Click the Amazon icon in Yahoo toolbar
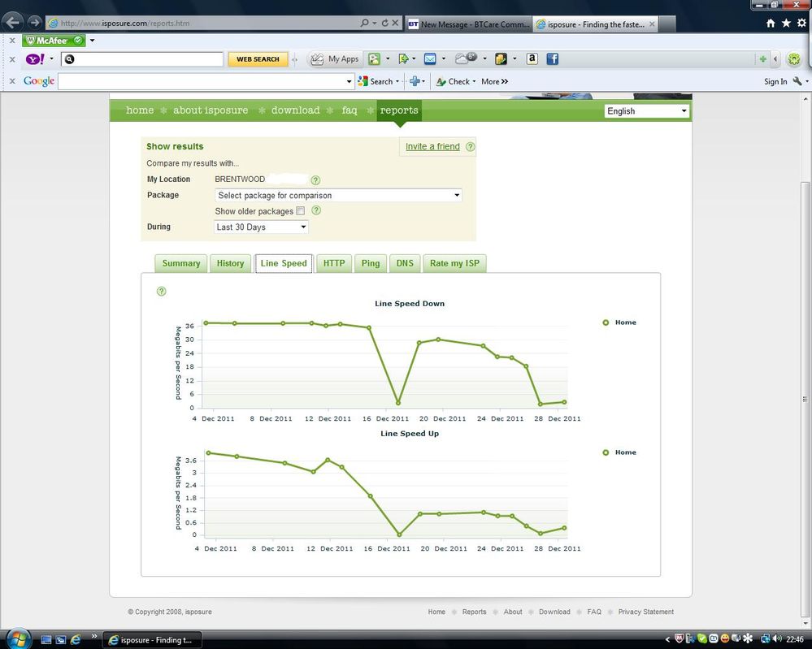This screenshot has width=812, height=649. (x=532, y=59)
